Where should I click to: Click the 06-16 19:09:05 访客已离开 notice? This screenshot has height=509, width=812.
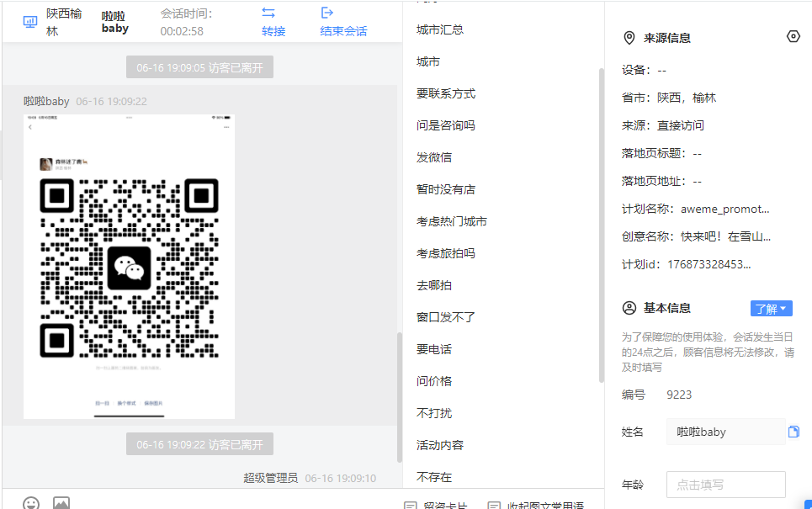[x=199, y=67]
